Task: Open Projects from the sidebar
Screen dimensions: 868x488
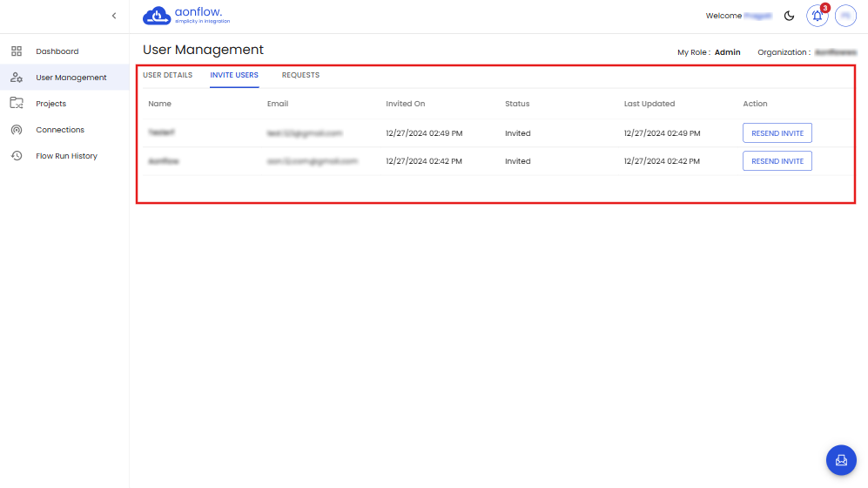Action: point(50,104)
